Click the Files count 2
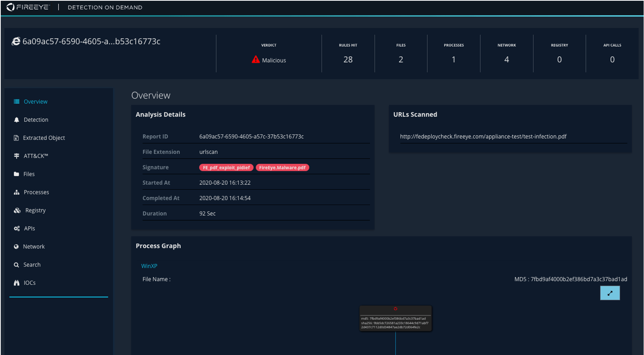The height and width of the screenshot is (355, 644). coord(401,60)
